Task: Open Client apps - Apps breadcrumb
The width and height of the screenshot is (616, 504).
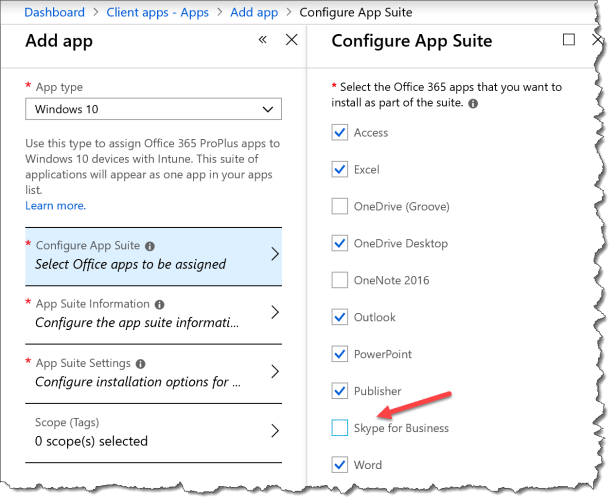Action: click(x=158, y=12)
